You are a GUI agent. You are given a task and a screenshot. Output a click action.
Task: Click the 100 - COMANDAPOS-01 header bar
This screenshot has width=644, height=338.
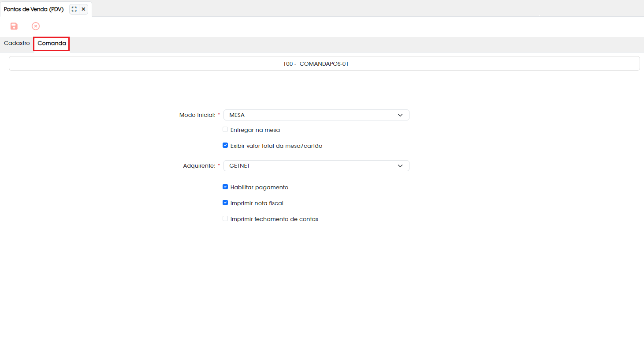pos(324,64)
